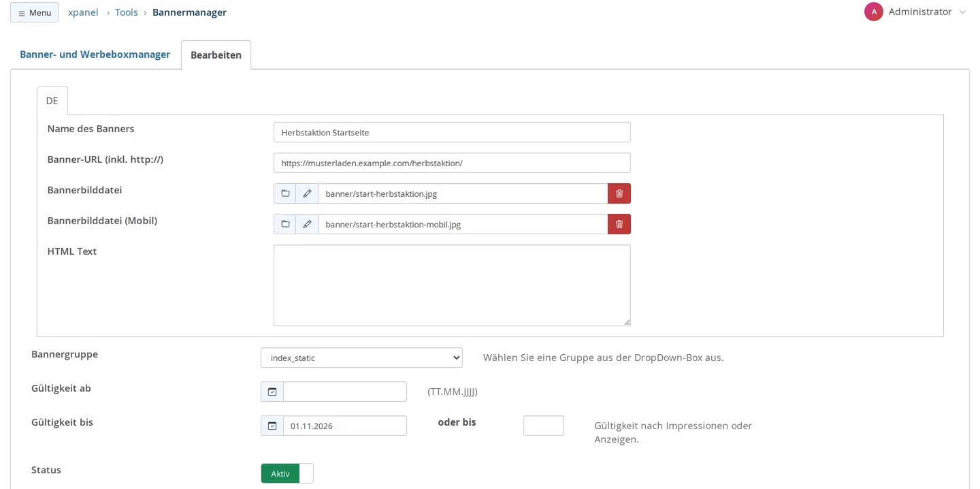Viewport: 980px width, 489px height.
Task: Click the pencil edit icon for Bannerbilddatei
Action: [x=307, y=193]
